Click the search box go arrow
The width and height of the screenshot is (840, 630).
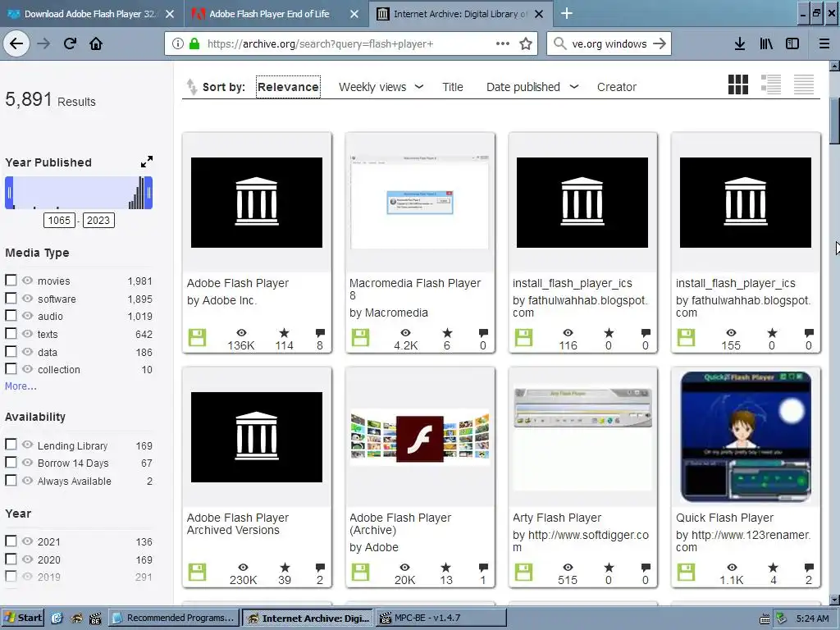pyautogui.click(x=660, y=44)
